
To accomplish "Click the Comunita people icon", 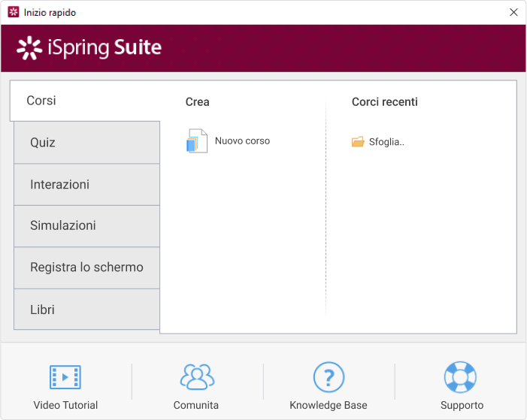I will click(x=197, y=377).
